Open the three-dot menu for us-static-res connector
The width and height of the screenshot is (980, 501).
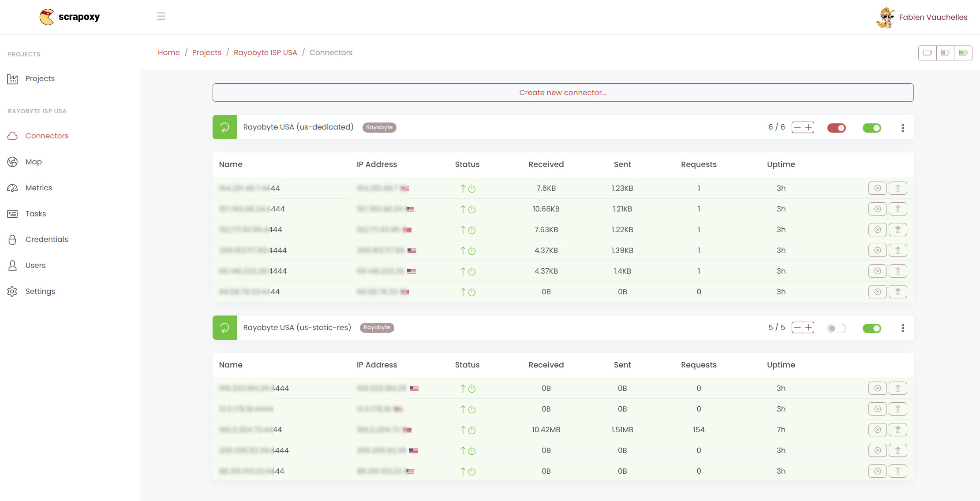(x=902, y=328)
